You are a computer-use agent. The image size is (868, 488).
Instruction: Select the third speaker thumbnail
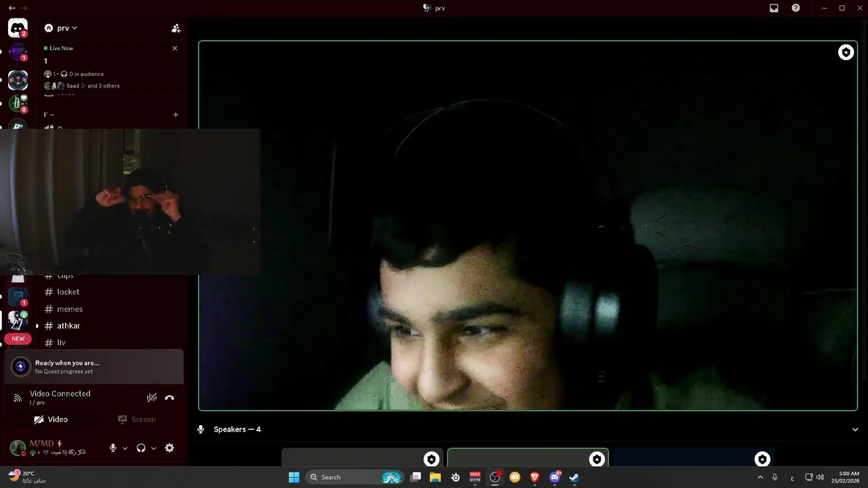(693, 457)
